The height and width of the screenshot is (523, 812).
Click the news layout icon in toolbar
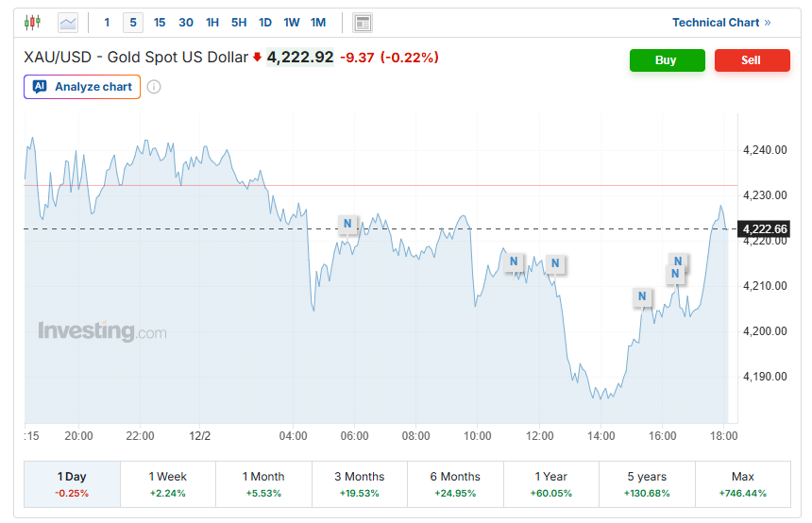tap(362, 23)
